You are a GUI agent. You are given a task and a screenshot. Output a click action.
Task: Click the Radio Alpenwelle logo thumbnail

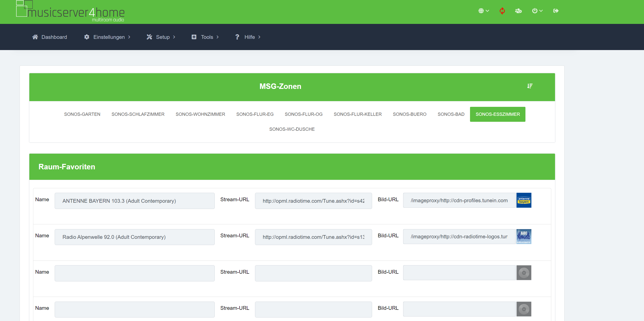pos(524,236)
